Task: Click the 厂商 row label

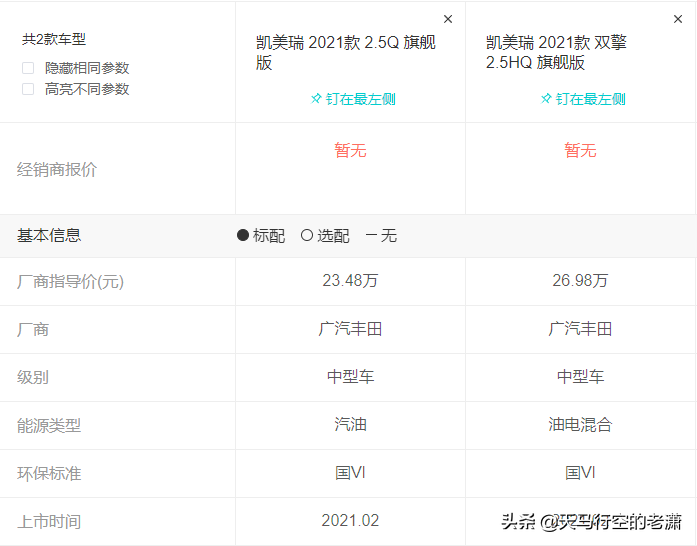Action: [33, 329]
